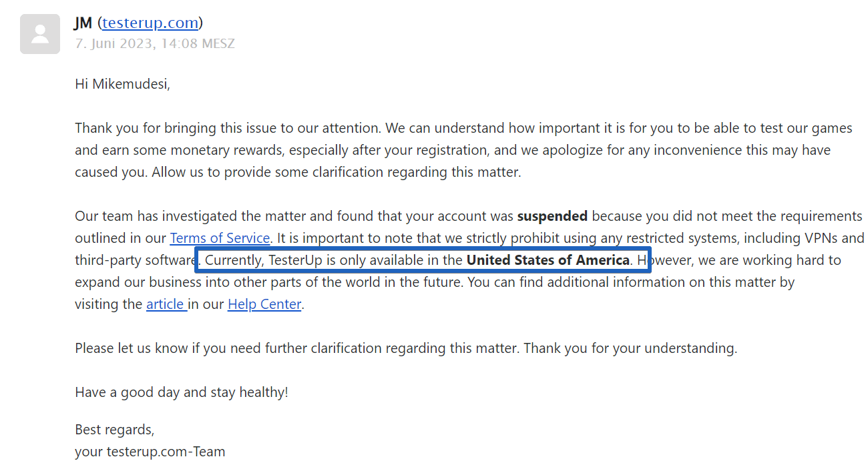
Task: Click the Please let us know sentence
Action: pos(298,348)
